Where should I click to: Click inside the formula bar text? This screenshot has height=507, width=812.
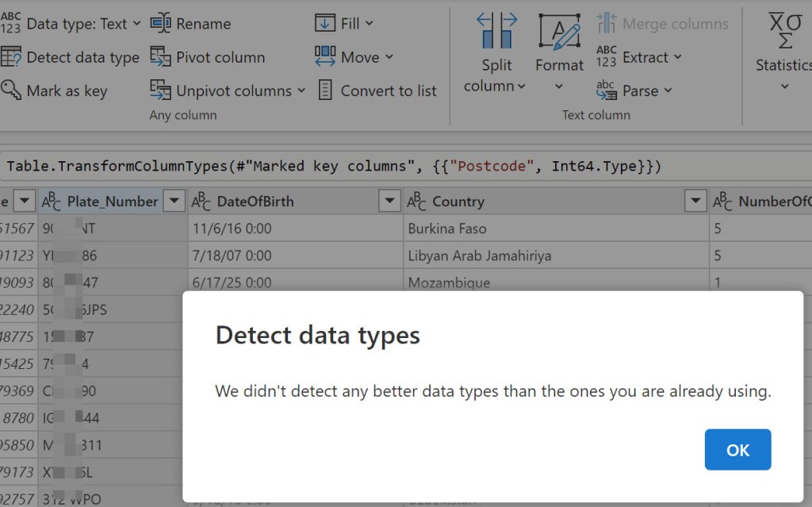[x=333, y=167]
